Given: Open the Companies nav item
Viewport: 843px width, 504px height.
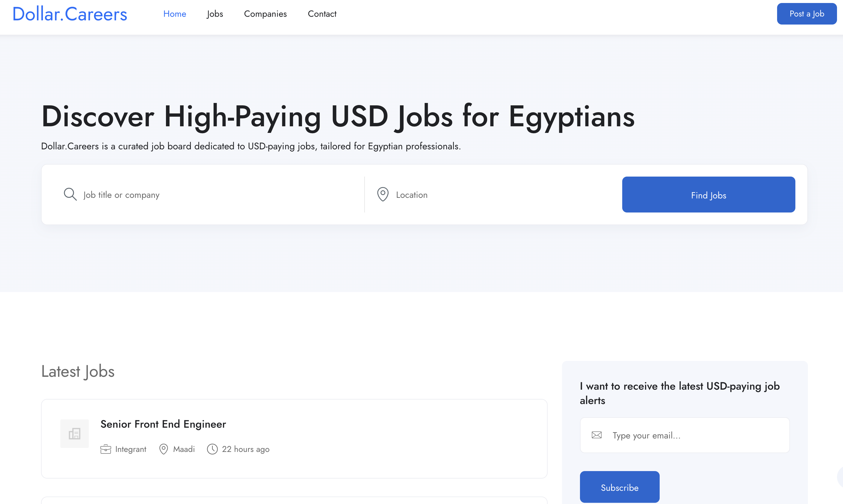Looking at the screenshot, I should [265, 14].
